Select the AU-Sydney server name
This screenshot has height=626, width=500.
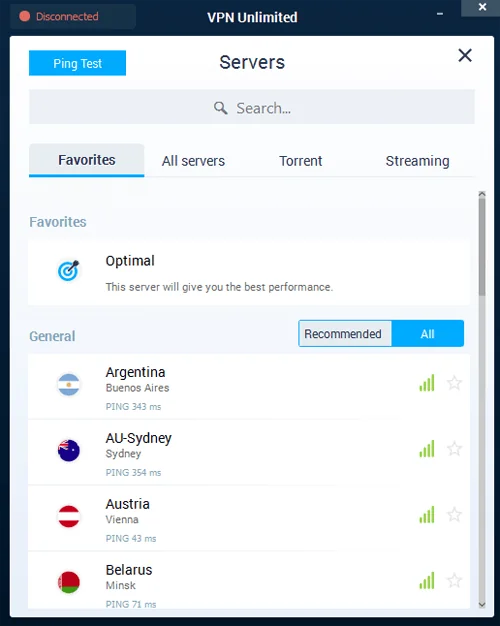139,438
